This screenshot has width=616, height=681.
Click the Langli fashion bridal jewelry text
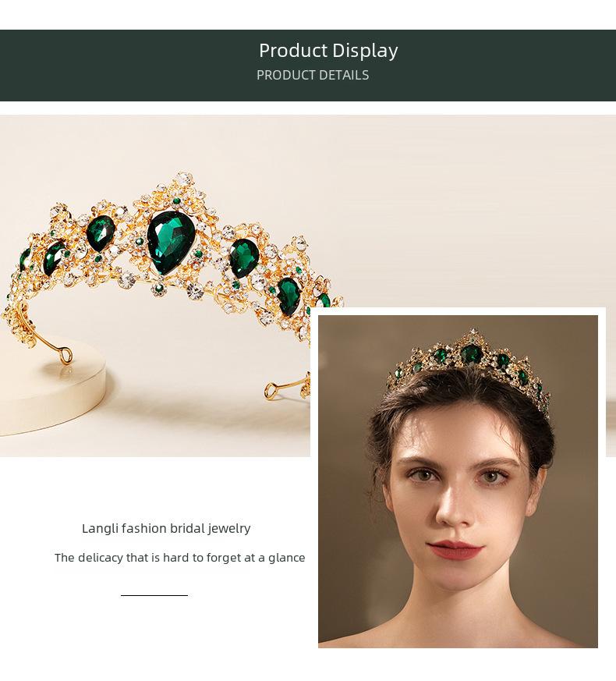pos(166,529)
